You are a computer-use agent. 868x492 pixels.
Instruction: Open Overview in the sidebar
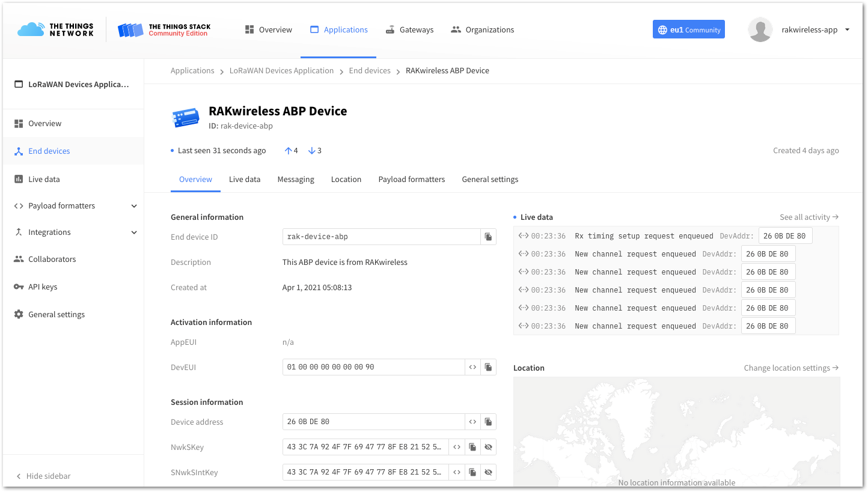(x=73, y=123)
